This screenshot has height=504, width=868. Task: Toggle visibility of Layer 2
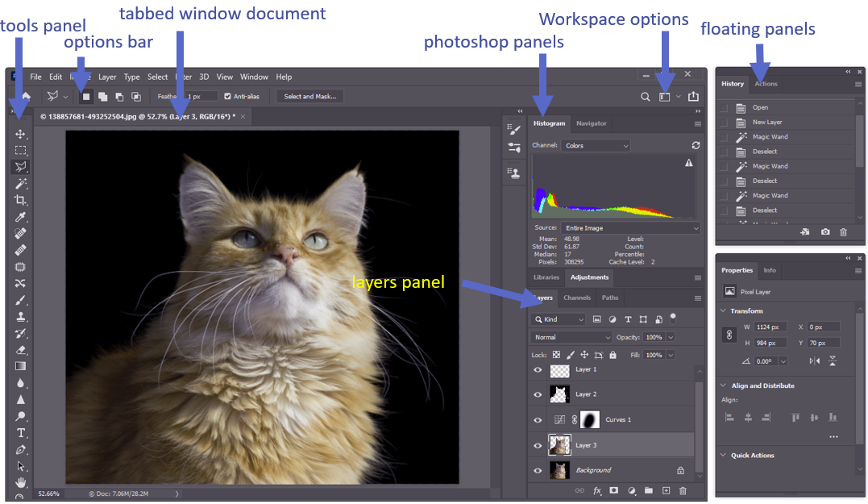tap(537, 394)
